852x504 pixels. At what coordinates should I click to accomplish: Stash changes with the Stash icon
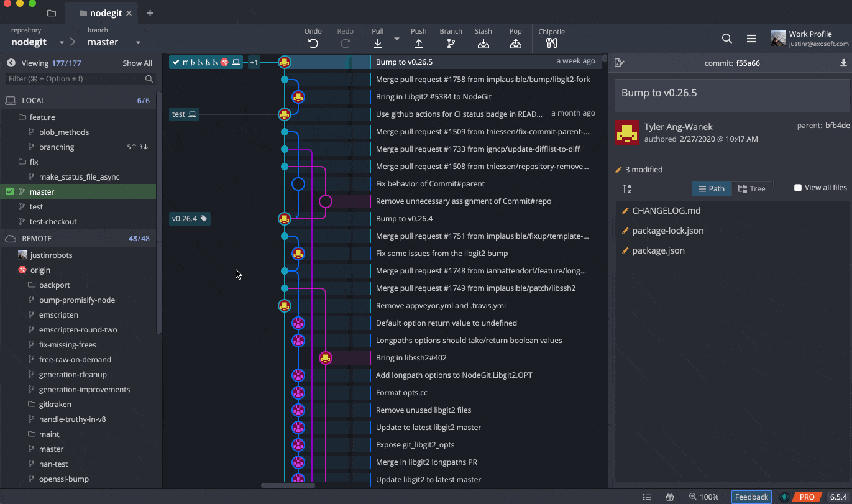483,43
